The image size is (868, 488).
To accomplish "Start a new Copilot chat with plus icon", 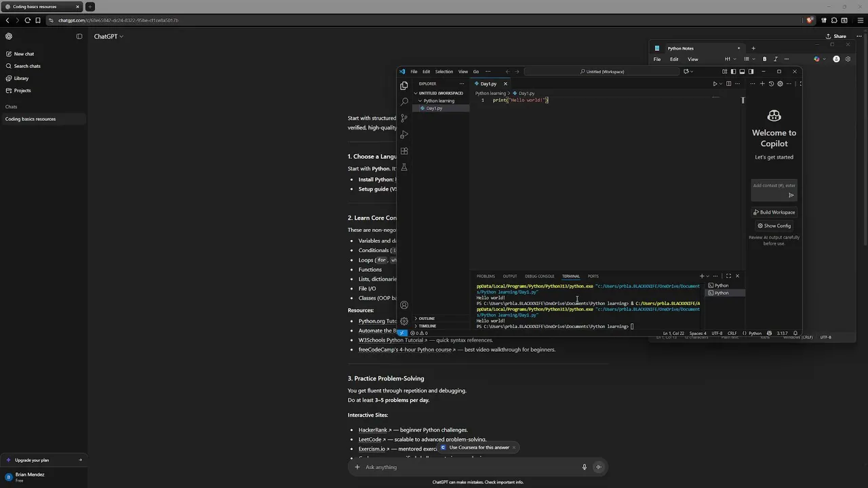I will coord(762,84).
